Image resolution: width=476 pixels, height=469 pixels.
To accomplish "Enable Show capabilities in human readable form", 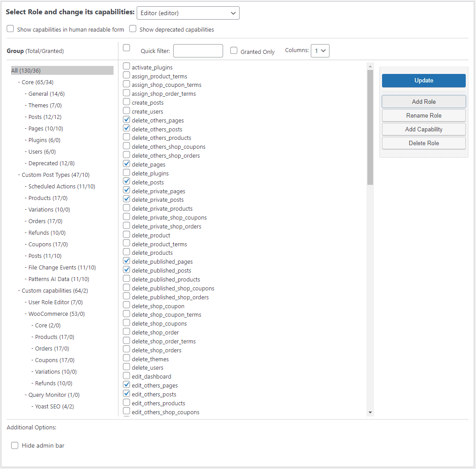I will (x=10, y=29).
